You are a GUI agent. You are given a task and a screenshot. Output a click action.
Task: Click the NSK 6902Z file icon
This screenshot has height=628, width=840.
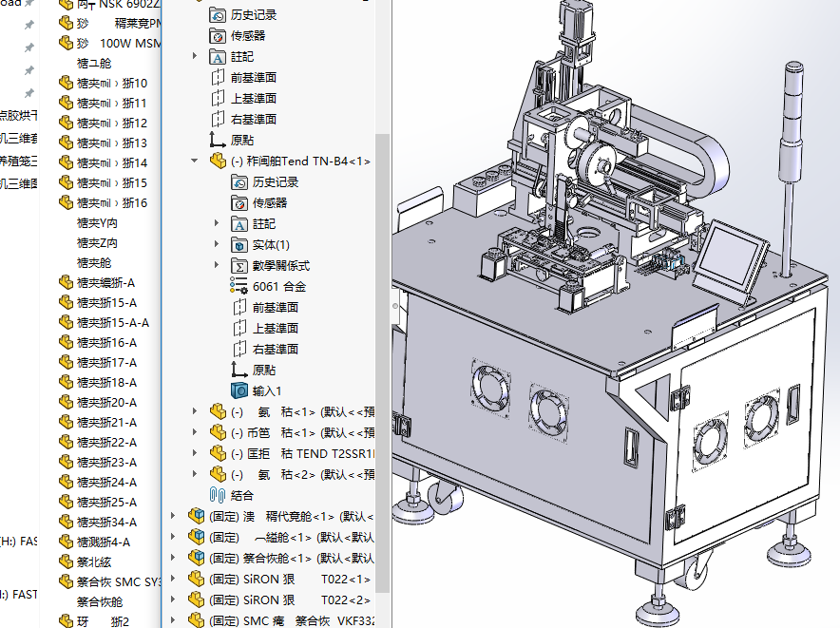(x=66, y=5)
